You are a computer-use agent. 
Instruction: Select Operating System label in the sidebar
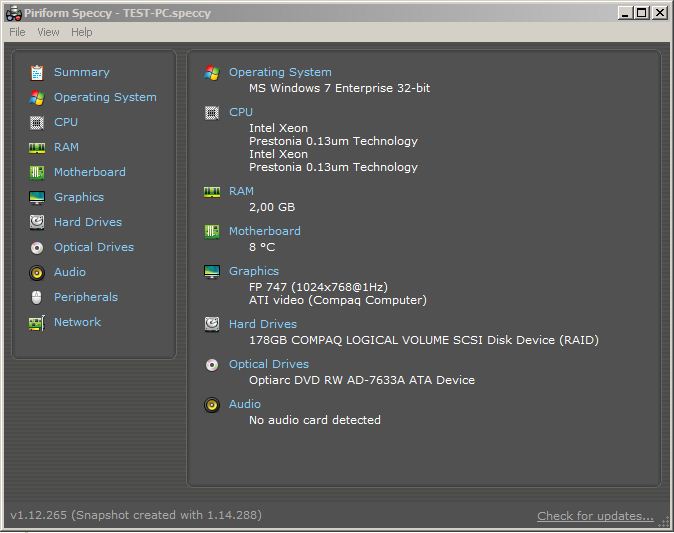(105, 97)
